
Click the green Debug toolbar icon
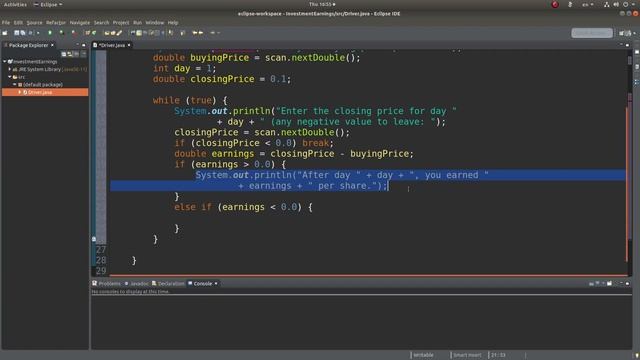click(x=50, y=33)
